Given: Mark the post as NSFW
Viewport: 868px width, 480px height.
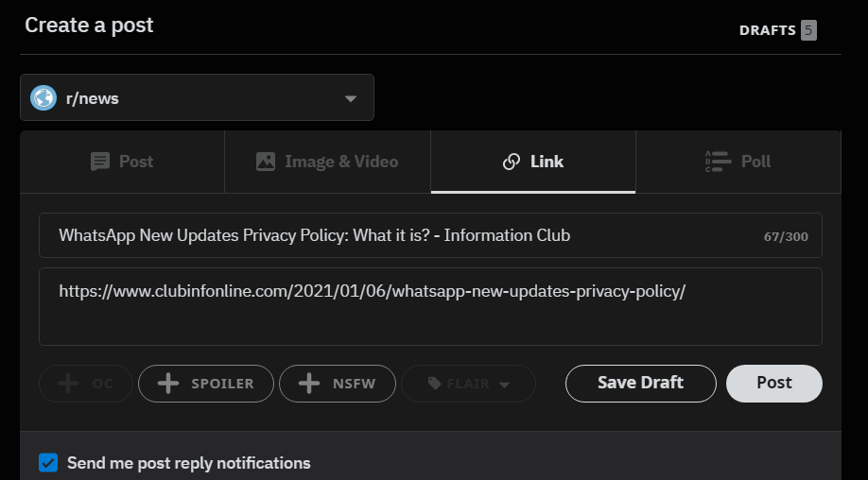Looking at the screenshot, I should (x=337, y=384).
